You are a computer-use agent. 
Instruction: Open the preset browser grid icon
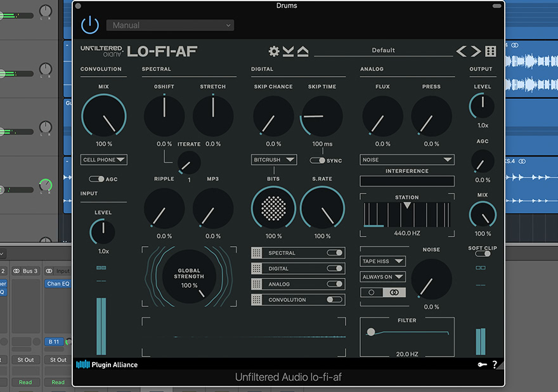point(491,51)
